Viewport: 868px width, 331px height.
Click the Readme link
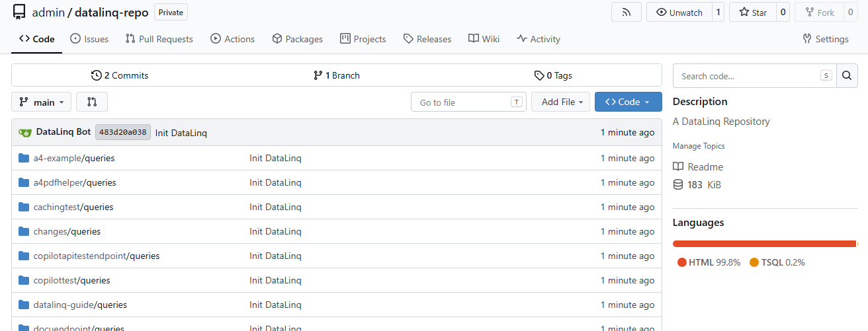point(705,167)
